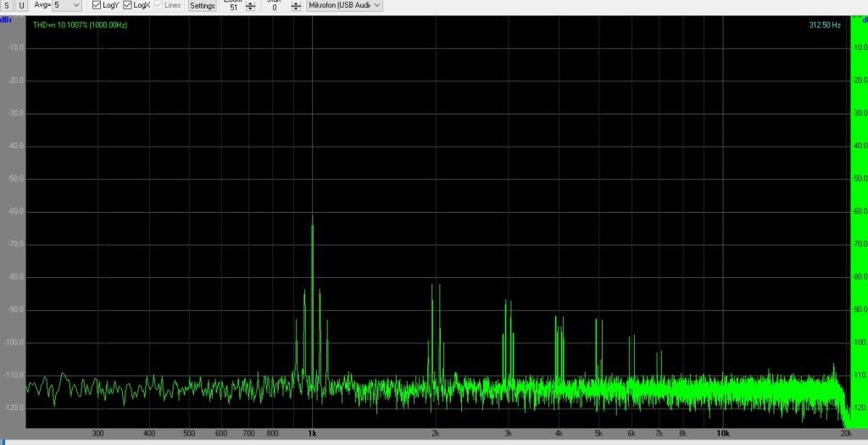This screenshot has height=445, width=868.
Task: Click the 5k frequency axis label
Action: point(598,433)
